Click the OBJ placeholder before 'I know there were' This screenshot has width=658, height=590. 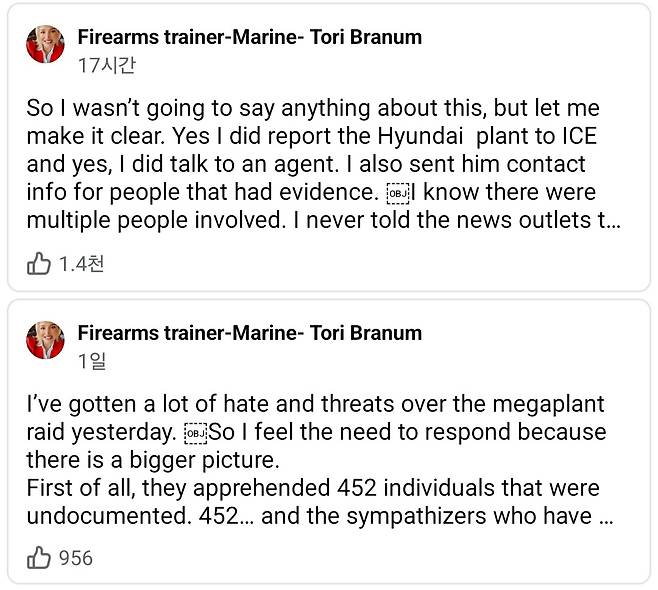click(398, 193)
